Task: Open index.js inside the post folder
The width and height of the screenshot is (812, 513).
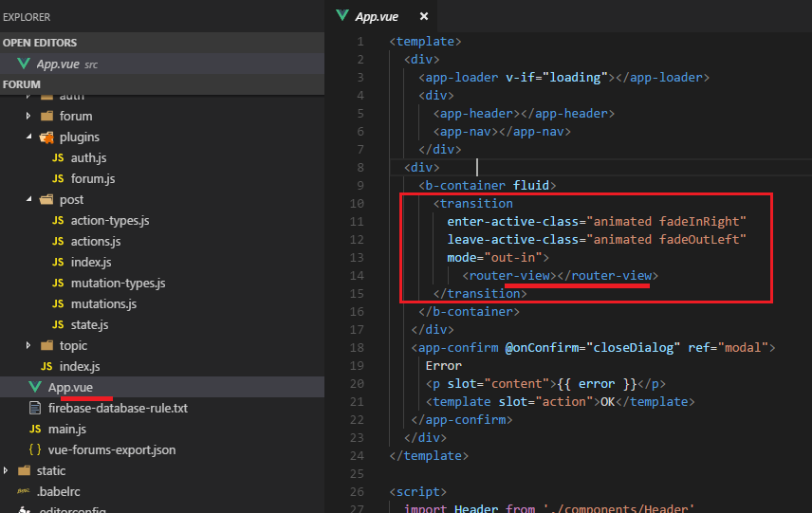Action: [91, 262]
